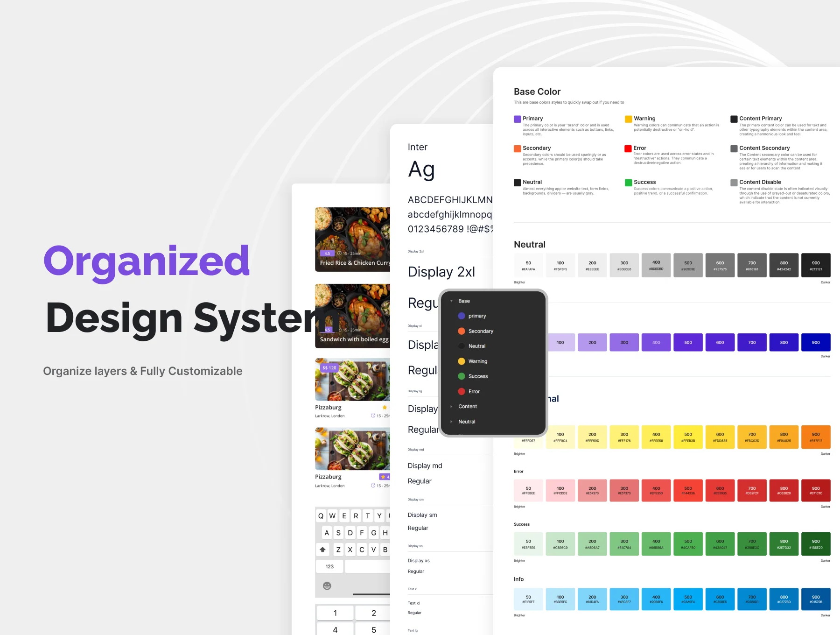840x635 pixels.
Task: Pick Error 50 swatch #FFEBEE
Action: click(528, 491)
